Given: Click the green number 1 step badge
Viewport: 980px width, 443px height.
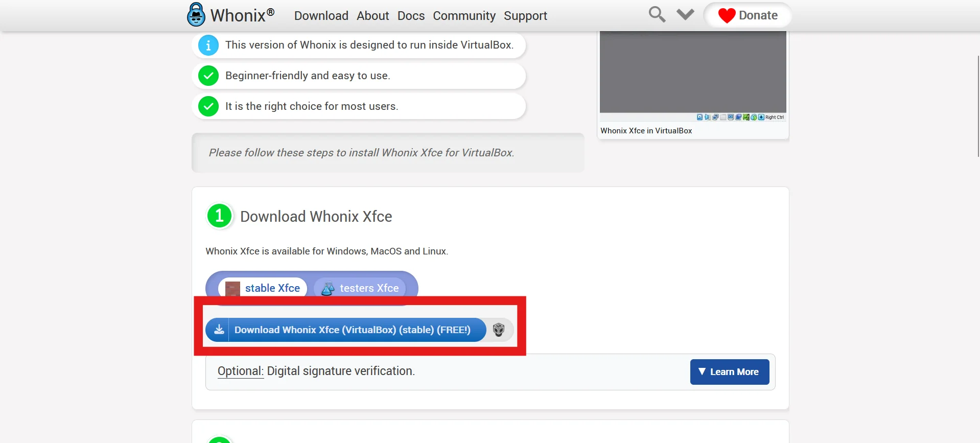Looking at the screenshot, I should coord(220,216).
